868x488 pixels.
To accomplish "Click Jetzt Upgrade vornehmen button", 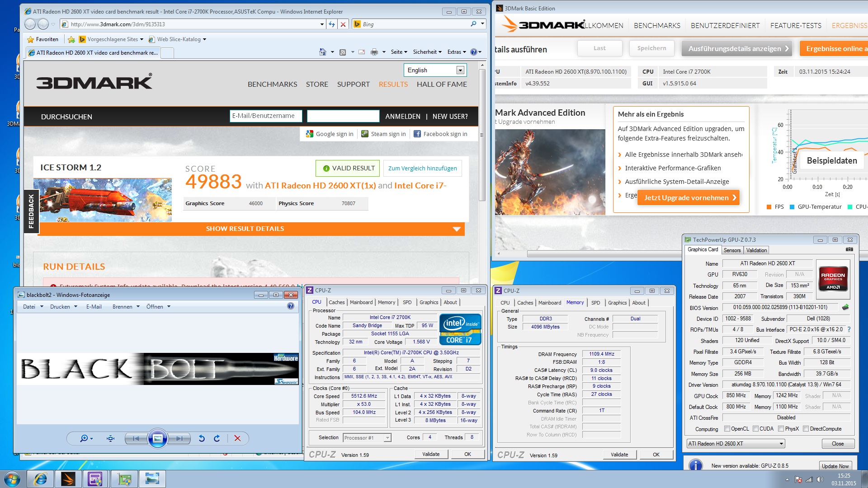I will point(689,198).
